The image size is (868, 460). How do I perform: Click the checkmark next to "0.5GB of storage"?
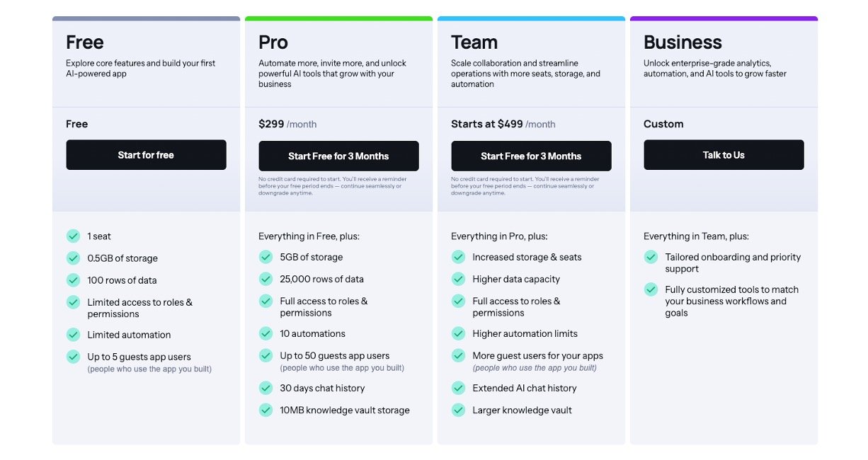(x=73, y=258)
